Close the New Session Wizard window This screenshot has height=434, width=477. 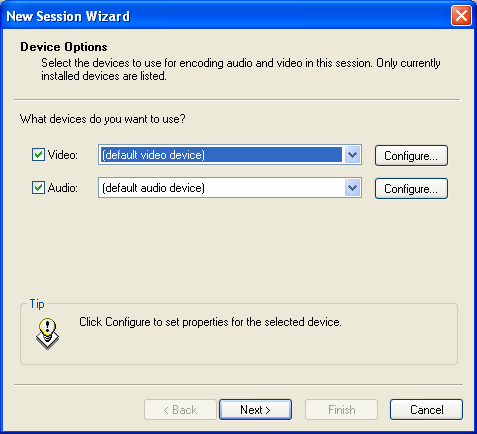pos(461,16)
